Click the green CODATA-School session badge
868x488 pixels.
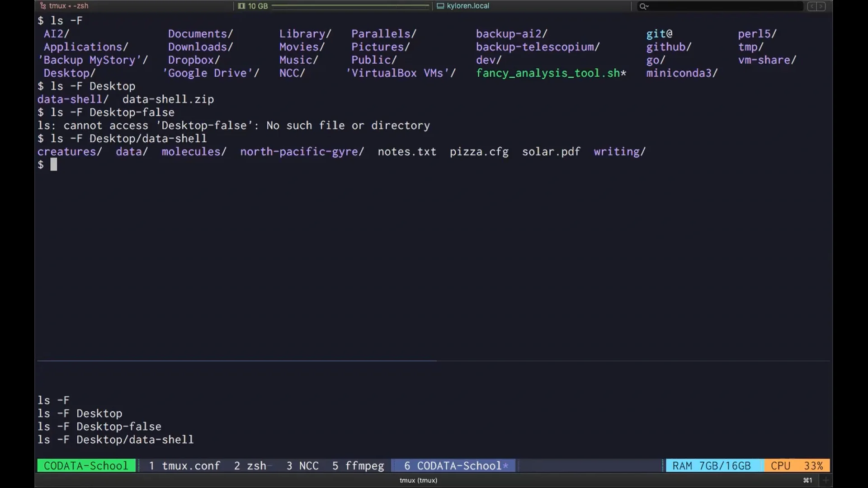pyautogui.click(x=86, y=465)
